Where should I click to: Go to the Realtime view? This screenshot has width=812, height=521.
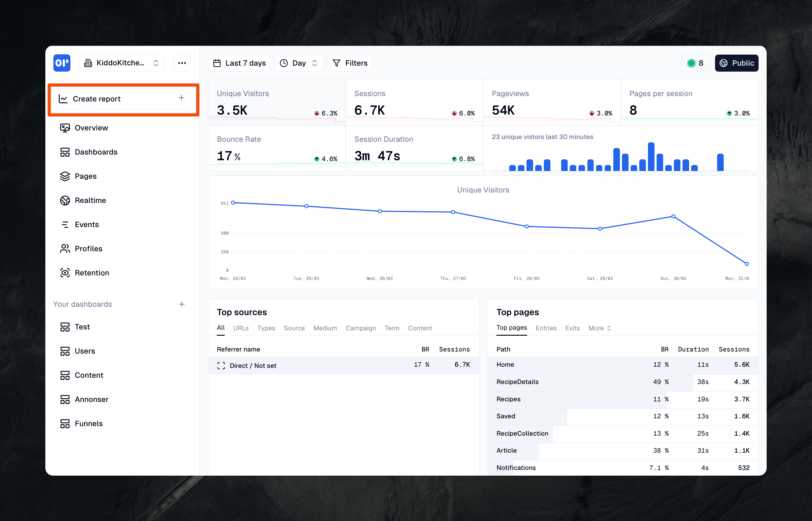90,200
